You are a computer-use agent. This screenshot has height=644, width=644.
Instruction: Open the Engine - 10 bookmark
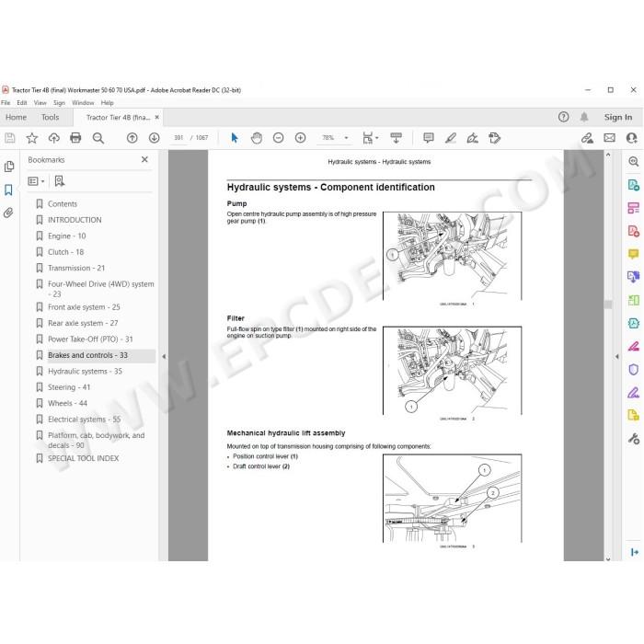[67, 236]
